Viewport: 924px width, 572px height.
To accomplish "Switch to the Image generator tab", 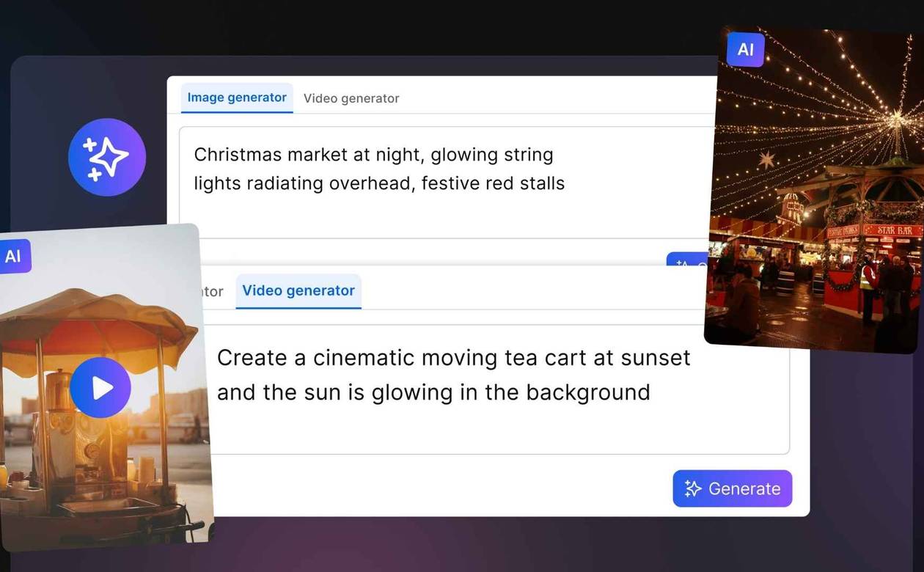I will point(237,98).
